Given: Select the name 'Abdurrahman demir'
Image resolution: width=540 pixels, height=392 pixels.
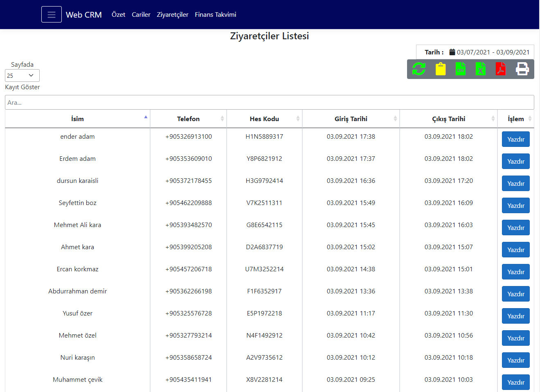Looking at the screenshot, I should point(77,291).
